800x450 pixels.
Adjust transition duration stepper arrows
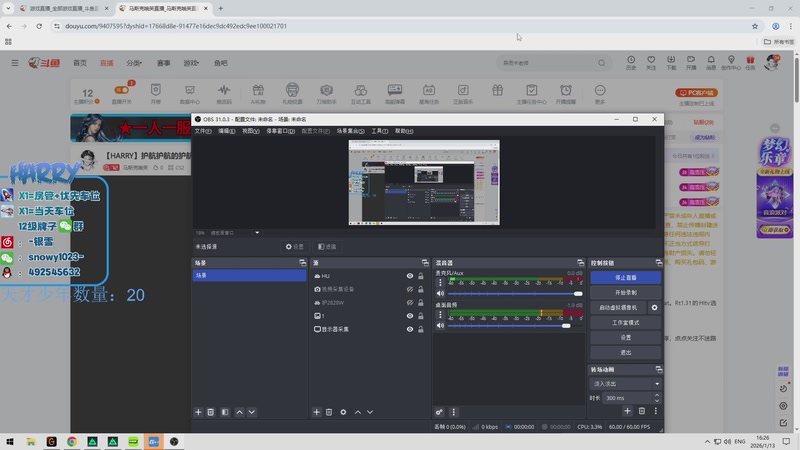(x=657, y=398)
